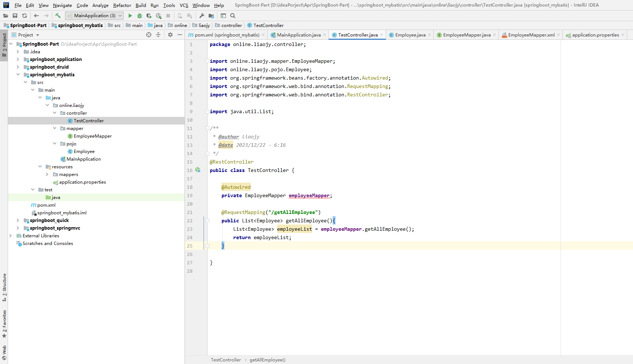Expand External Libraries node
Viewport: 633px width, 364px height.
[x=11, y=235]
